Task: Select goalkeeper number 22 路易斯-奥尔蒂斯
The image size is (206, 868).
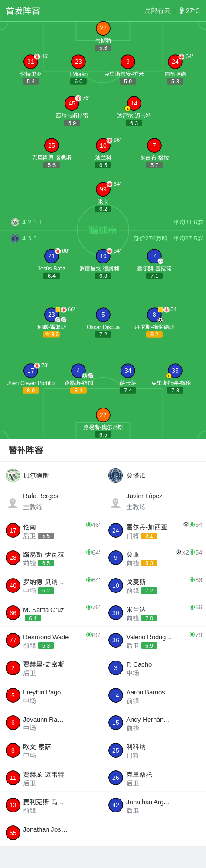Action: (x=103, y=415)
